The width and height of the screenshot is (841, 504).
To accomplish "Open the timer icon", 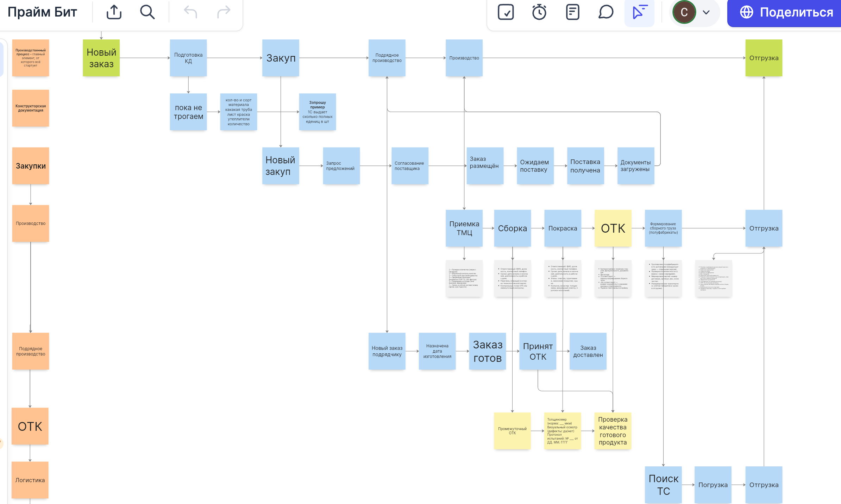I will [539, 12].
